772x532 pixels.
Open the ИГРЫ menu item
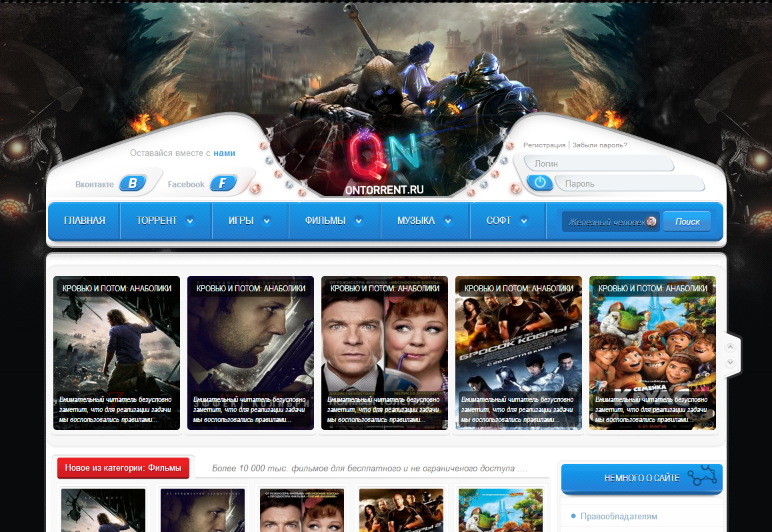(x=241, y=221)
